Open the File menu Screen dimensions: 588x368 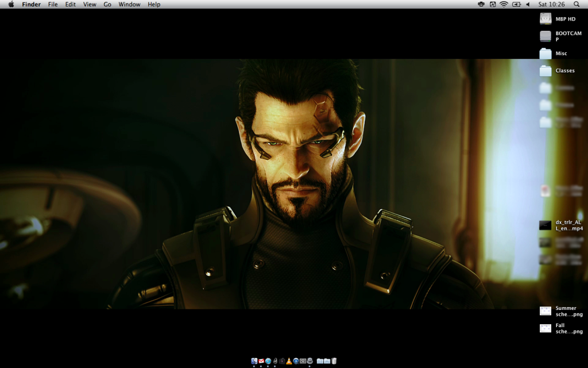[53, 5]
